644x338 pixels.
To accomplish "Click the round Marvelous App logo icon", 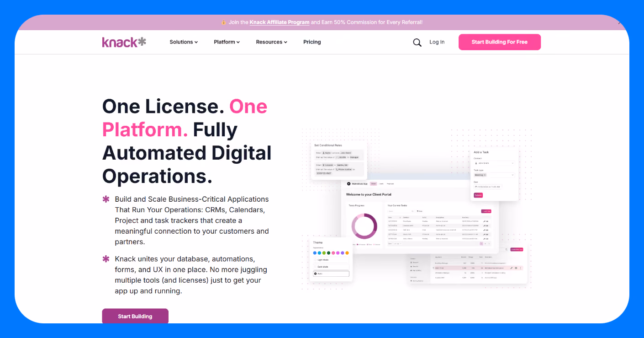I will [349, 184].
